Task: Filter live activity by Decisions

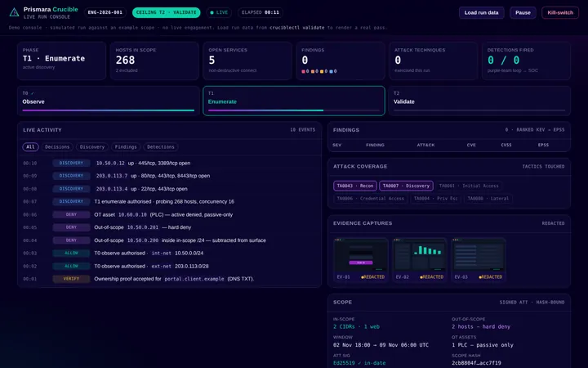Action: pyautogui.click(x=57, y=147)
